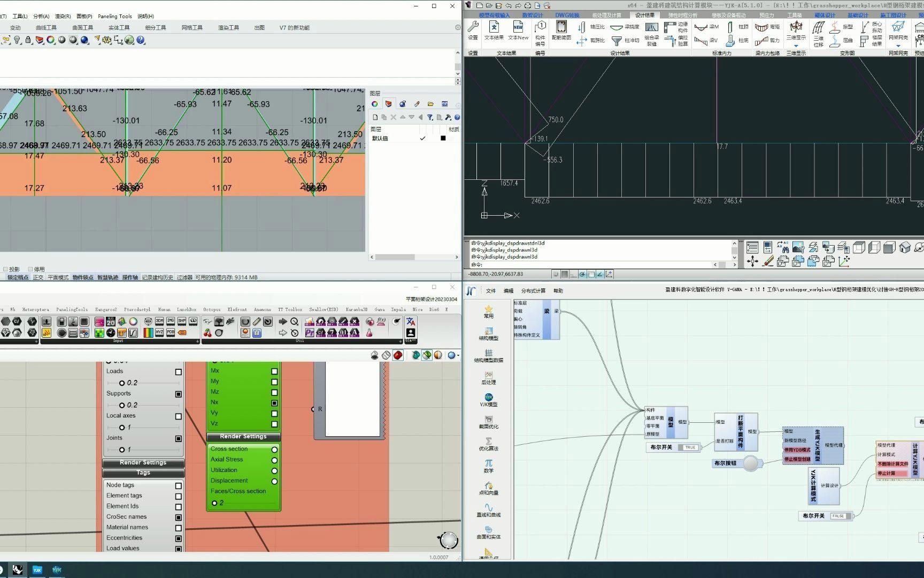Viewport: 924px width, 578px height.
Task: Collapse the Tags section header
Action: [x=143, y=473]
